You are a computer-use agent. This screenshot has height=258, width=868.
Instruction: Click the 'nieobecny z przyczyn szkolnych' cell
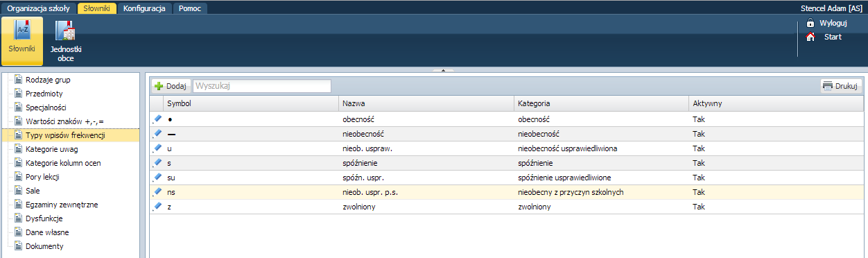point(602,192)
